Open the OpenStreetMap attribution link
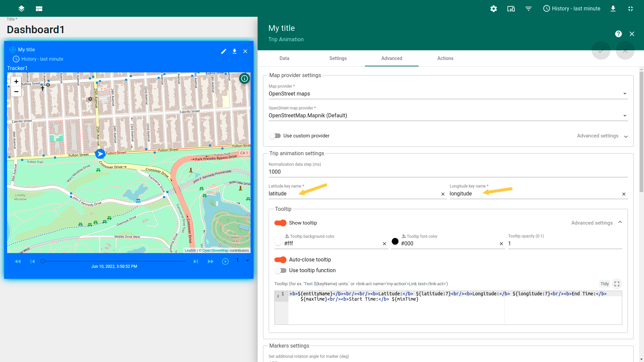 [x=215, y=250]
